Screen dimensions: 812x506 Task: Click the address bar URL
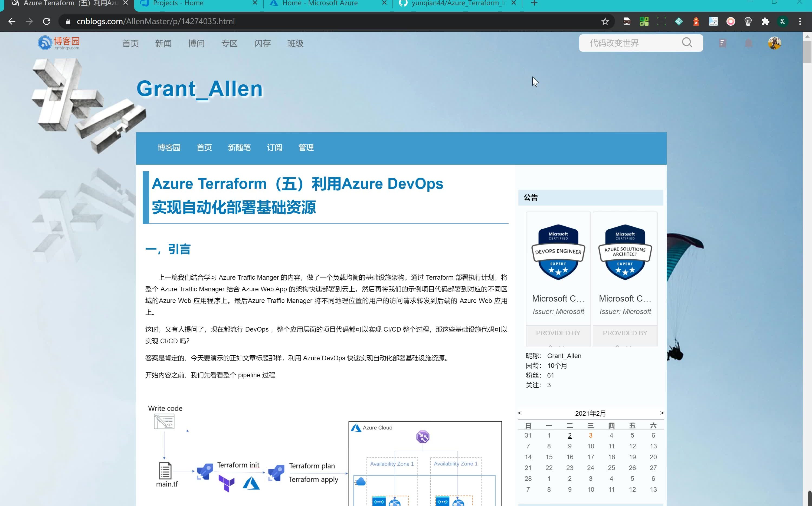click(x=156, y=21)
